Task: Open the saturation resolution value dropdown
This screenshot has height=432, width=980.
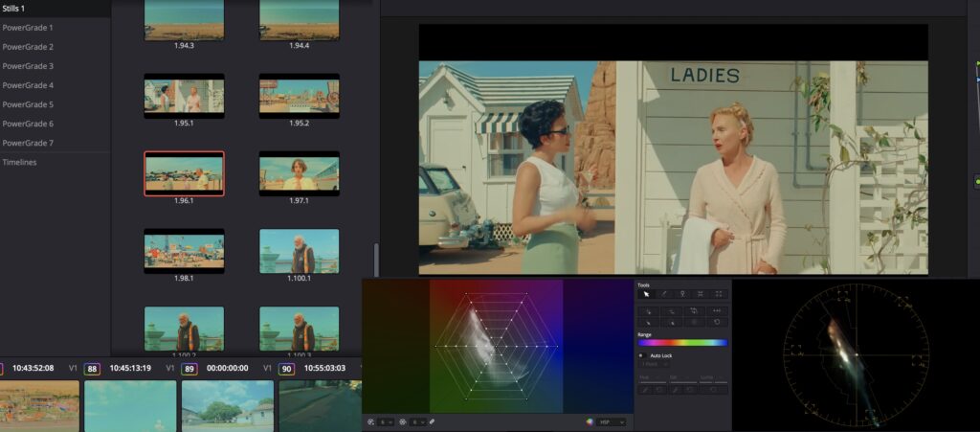Action: [417, 422]
